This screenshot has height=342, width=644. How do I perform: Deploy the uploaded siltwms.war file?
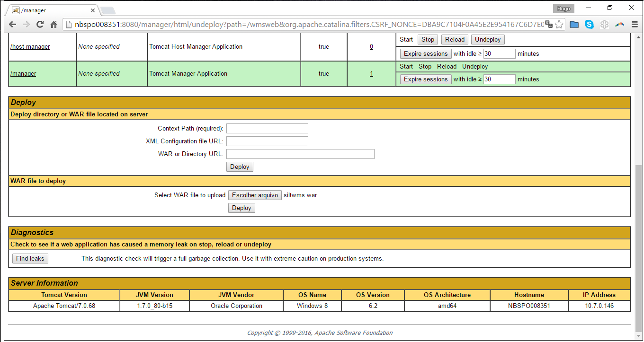241,208
